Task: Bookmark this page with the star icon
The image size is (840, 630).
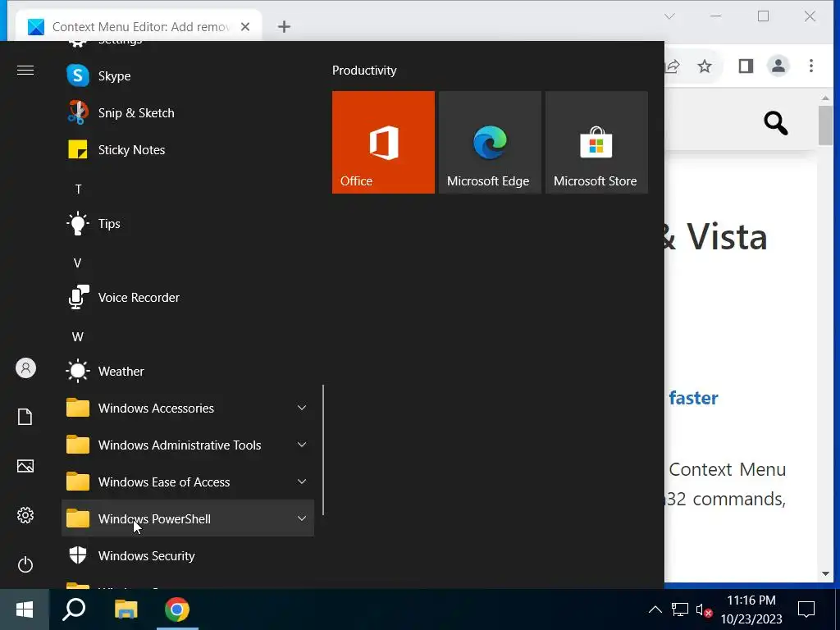Action: click(705, 66)
